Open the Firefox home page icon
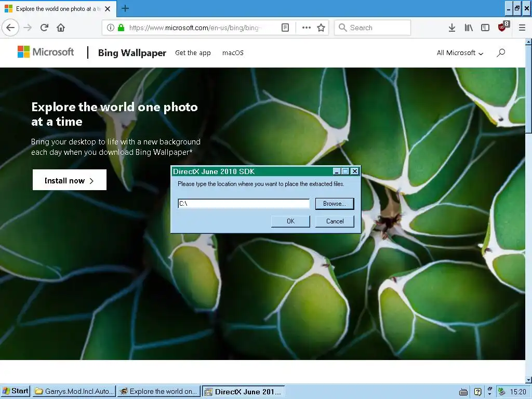This screenshot has width=532, height=399. [x=61, y=28]
